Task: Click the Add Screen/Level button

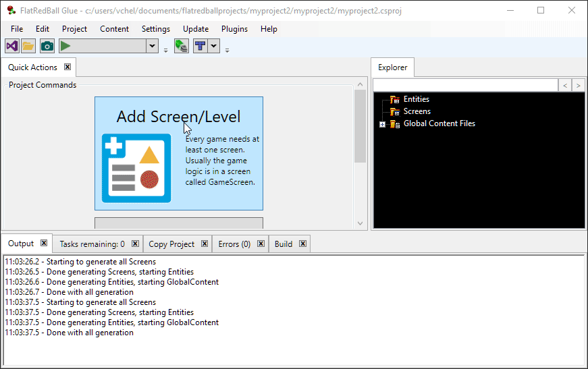Action: tap(178, 153)
